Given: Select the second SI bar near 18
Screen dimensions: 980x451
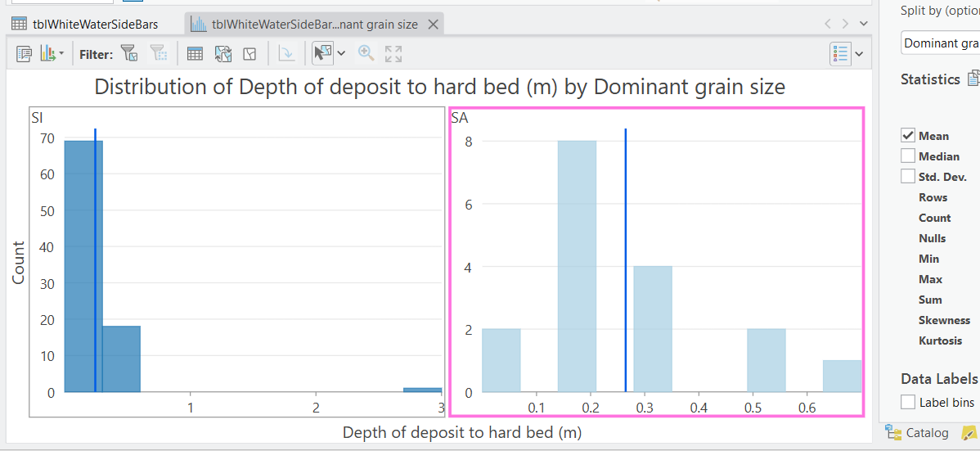Looking at the screenshot, I should pos(121,359).
